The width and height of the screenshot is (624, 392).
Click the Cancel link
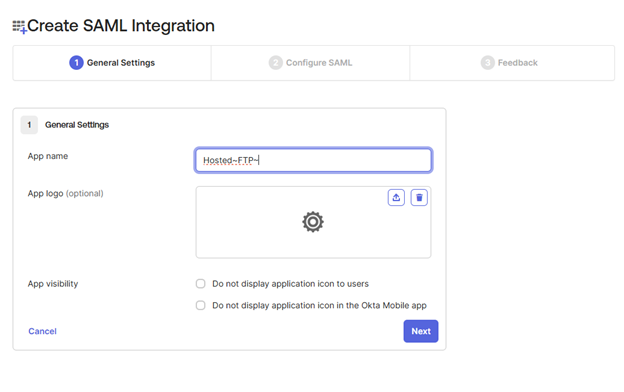point(43,331)
